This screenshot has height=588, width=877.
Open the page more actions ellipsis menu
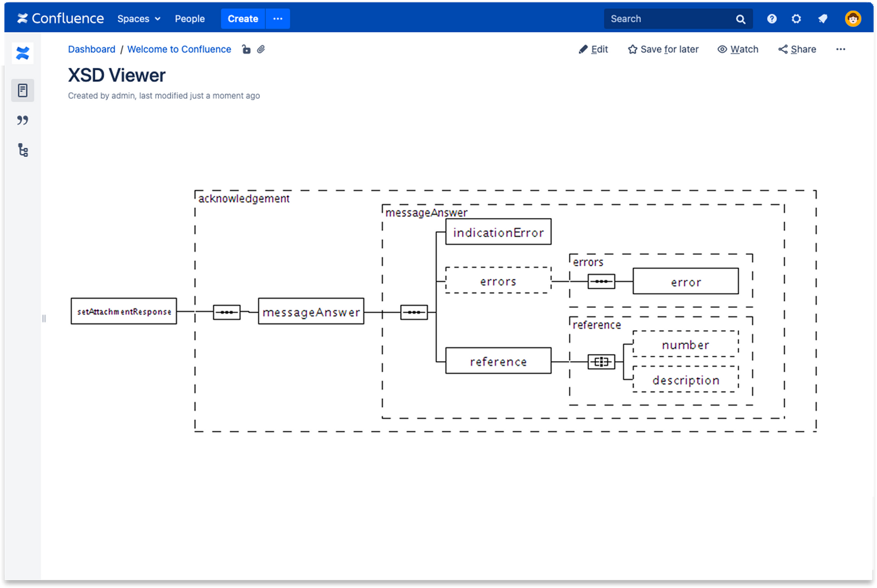click(x=840, y=49)
